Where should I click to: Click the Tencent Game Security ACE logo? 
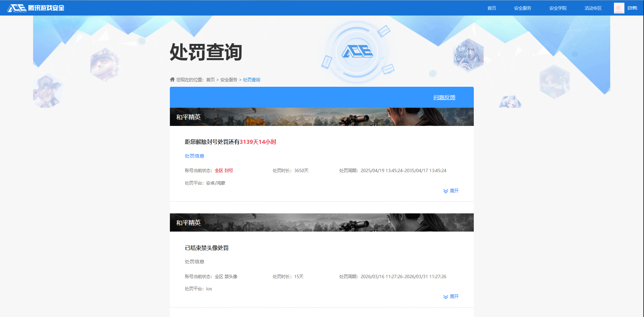coord(36,8)
